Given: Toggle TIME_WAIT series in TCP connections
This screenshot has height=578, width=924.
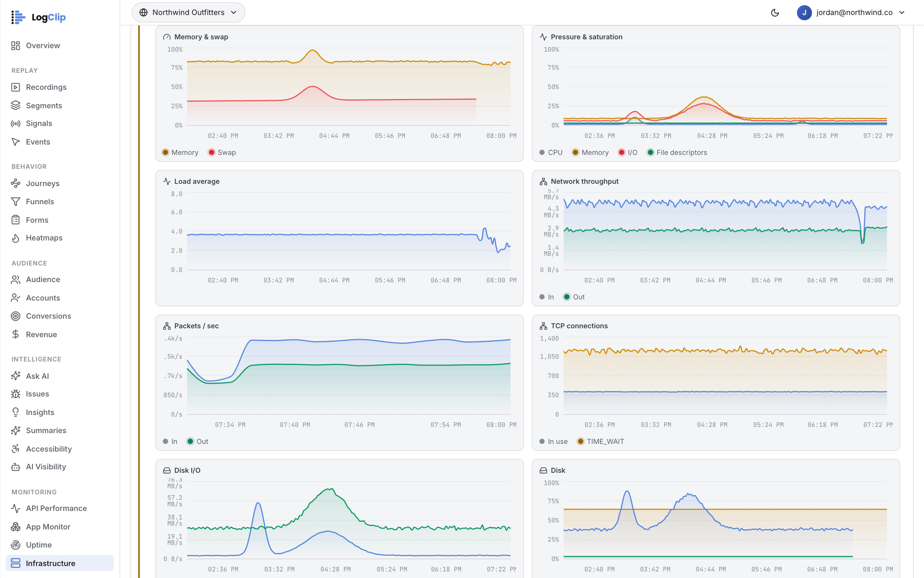Looking at the screenshot, I should click(601, 442).
